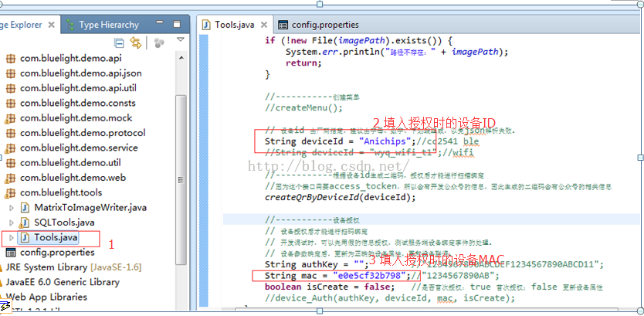This screenshot has height=316, width=644.
Task: Click the SQLTools.java file icon
Action: (x=25, y=223)
